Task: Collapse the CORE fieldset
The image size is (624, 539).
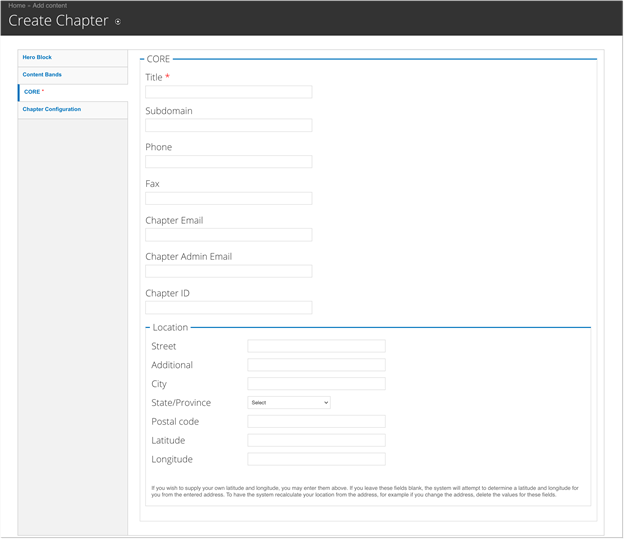Action: (158, 59)
